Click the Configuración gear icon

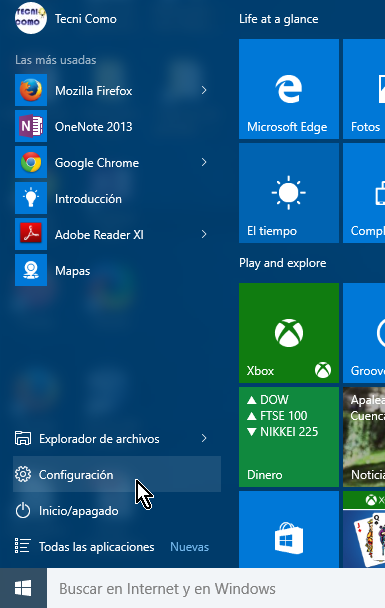coord(23,474)
